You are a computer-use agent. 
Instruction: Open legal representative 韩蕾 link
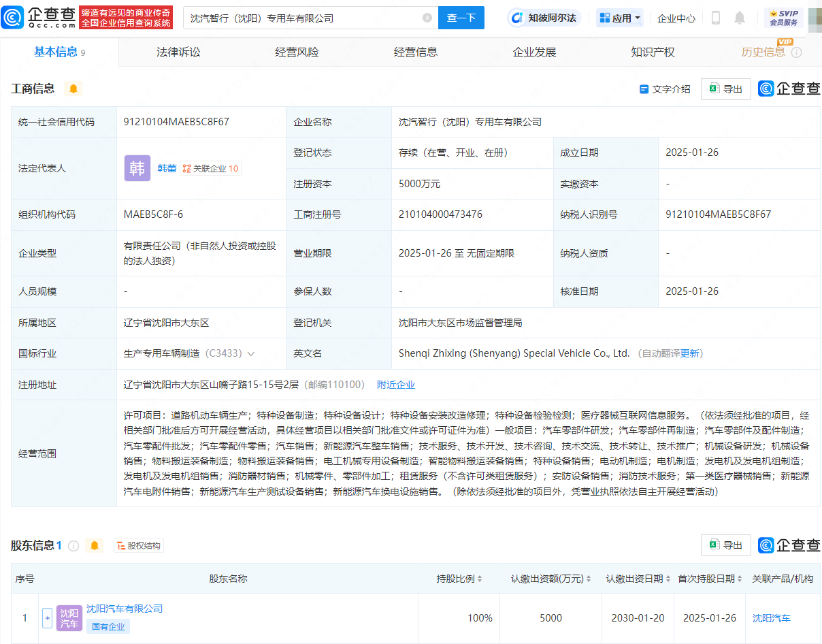[x=167, y=168]
